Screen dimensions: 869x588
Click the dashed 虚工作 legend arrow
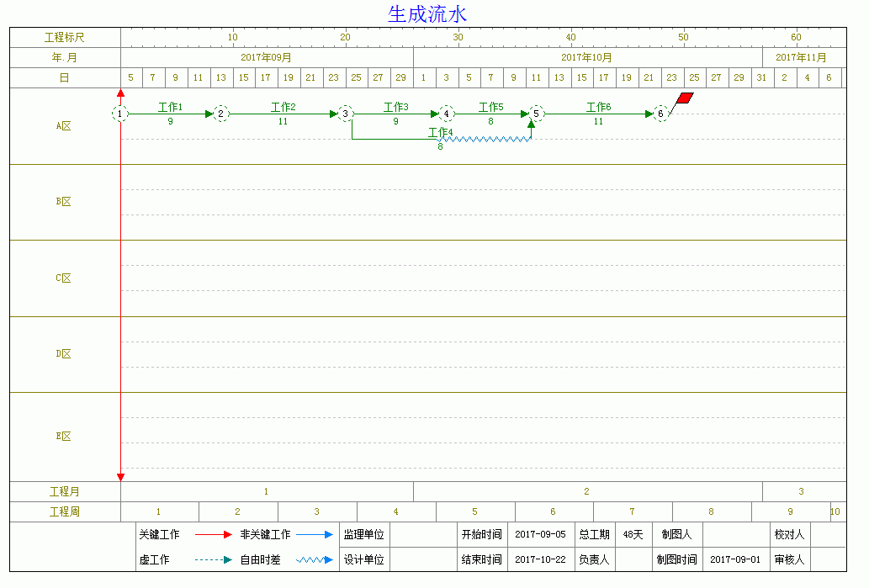pos(214,559)
